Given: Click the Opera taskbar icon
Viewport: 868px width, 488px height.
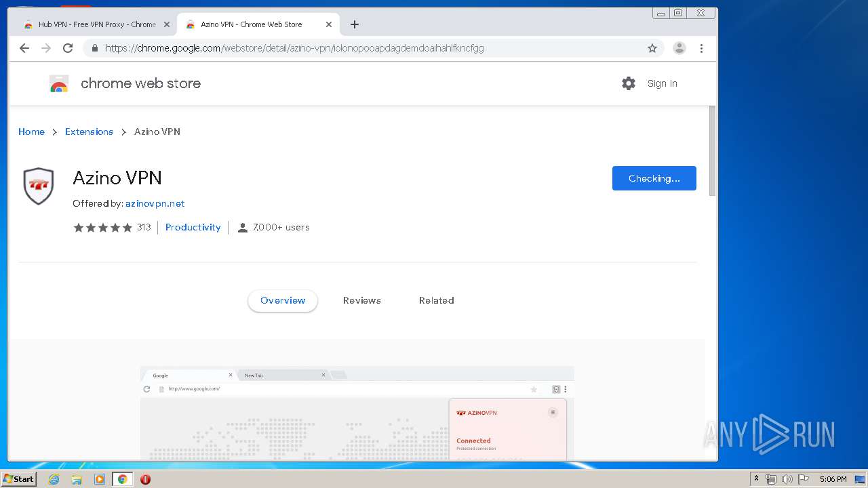Looking at the screenshot, I should pyautogui.click(x=145, y=479).
